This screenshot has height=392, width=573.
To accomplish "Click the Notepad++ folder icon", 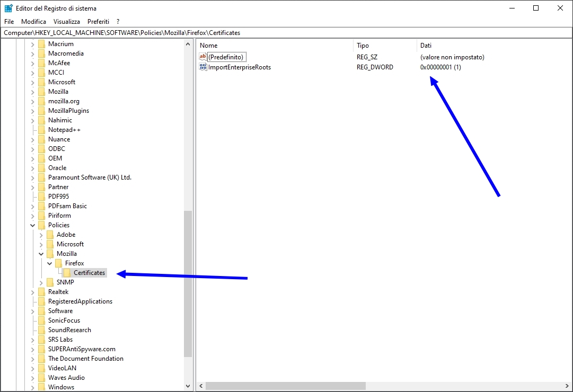I will coord(42,130).
